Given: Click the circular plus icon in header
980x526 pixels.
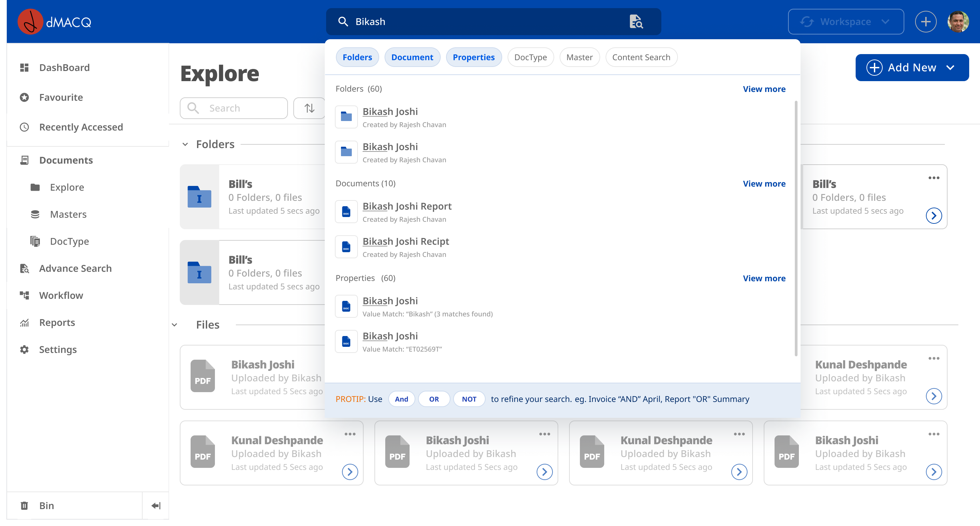Looking at the screenshot, I should [x=925, y=22].
